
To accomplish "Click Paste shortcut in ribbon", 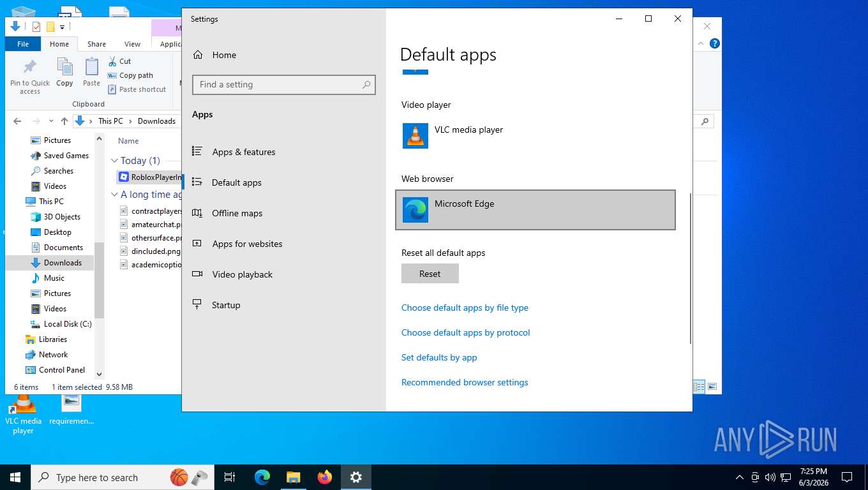I will (x=137, y=89).
